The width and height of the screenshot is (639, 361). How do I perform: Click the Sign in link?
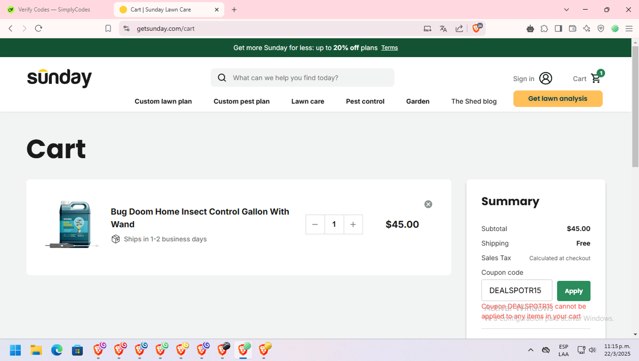(523, 79)
